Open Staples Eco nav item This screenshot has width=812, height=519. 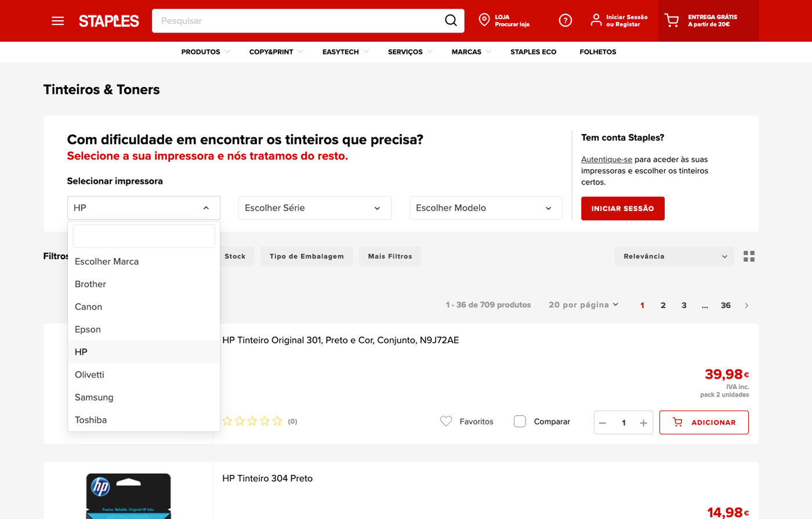(x=533, y=52)
